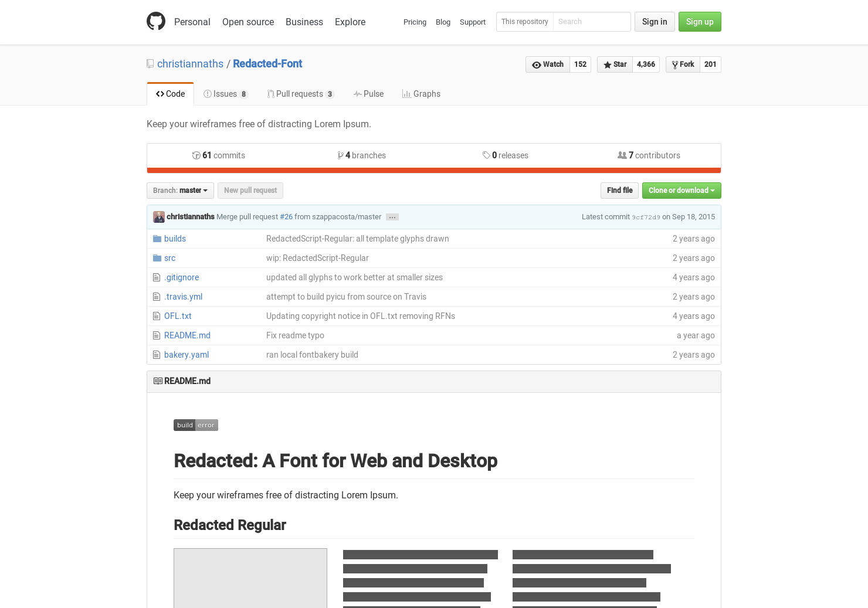The width and height of the screenshot is (868, 608).
Task: Click christiannaths username in commit bar
Action: pos(191,217)
